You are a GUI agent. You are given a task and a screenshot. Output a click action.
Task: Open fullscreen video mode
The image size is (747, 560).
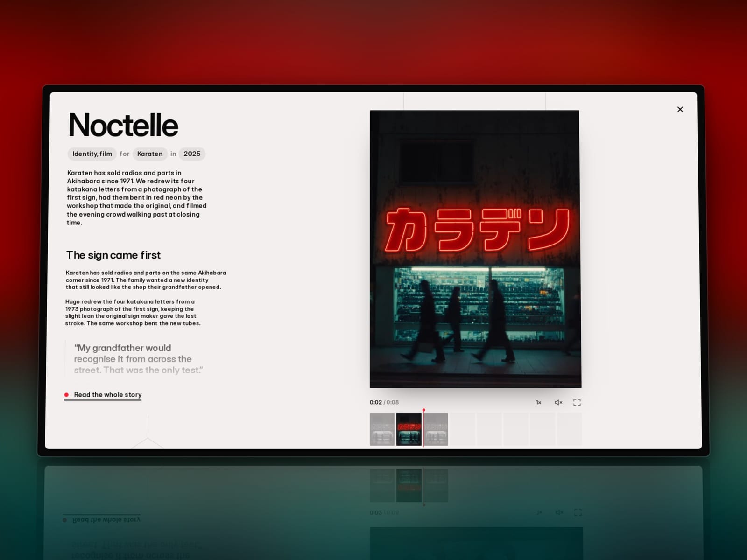tap(577, 402)
